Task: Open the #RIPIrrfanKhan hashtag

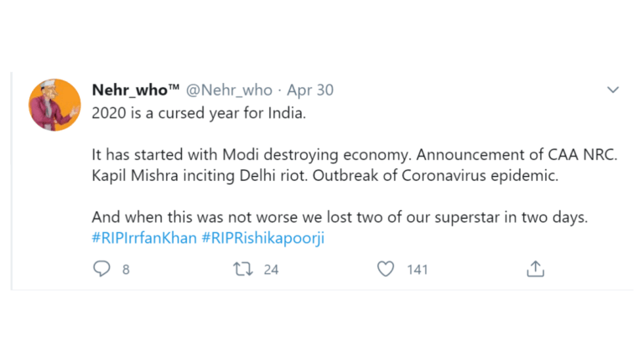Action: point(143,238)
